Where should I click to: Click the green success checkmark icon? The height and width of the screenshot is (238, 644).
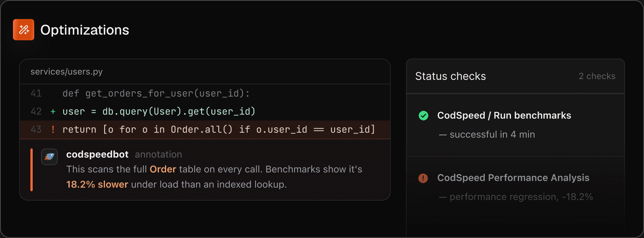[423, 116]
